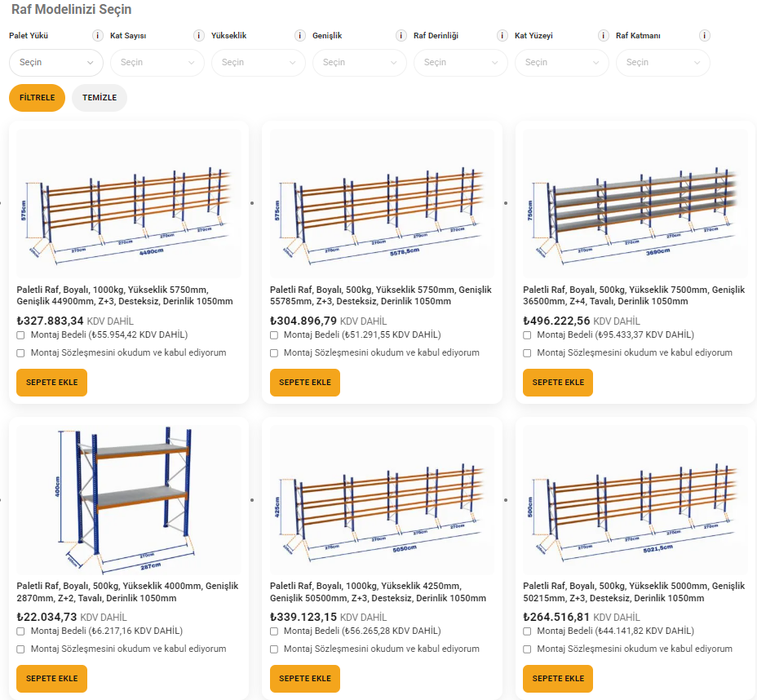The image size is (757, 700).
Task: Click the info icon beside Kat Sayısı
Action: (x=199, y=36)
